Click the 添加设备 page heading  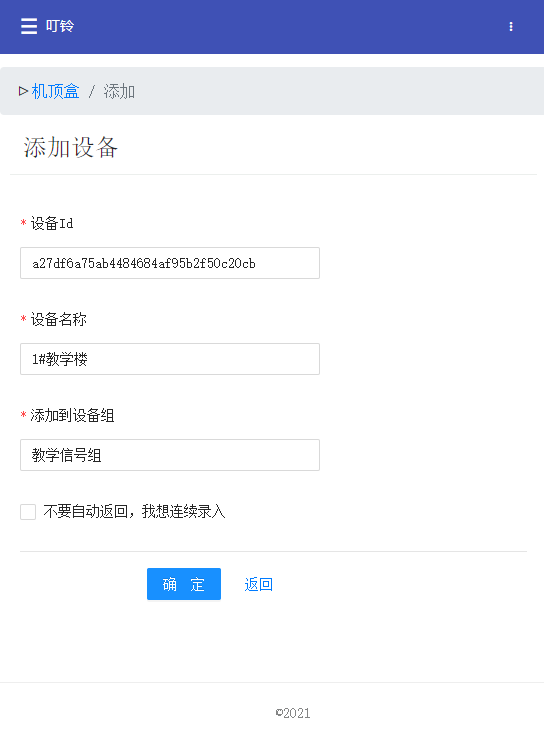(x=70, y=147)
